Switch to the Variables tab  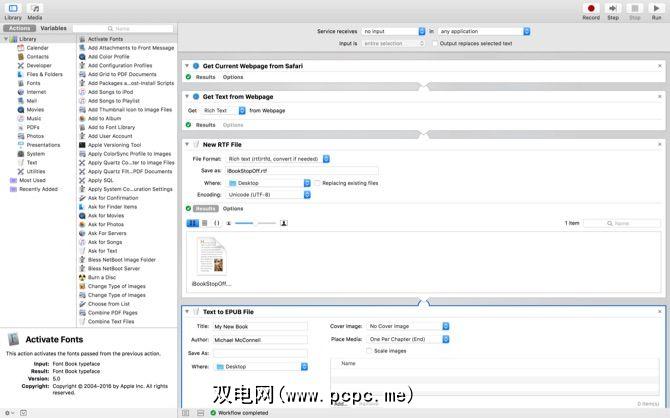53,28
